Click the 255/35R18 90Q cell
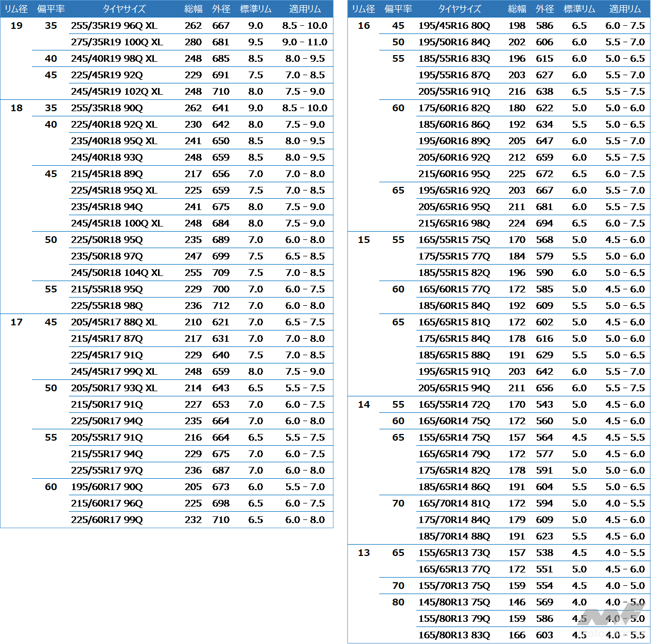The width and height of the screenshot is (651, 644). 107,108
